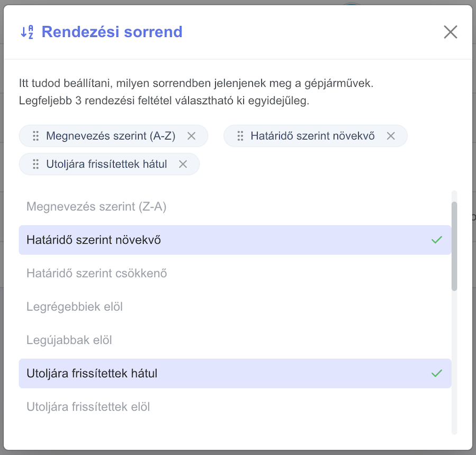Screen dimensions: 476x455
Task: Click the Határidő szerint növekvő chip label
Action: point(313,136)
